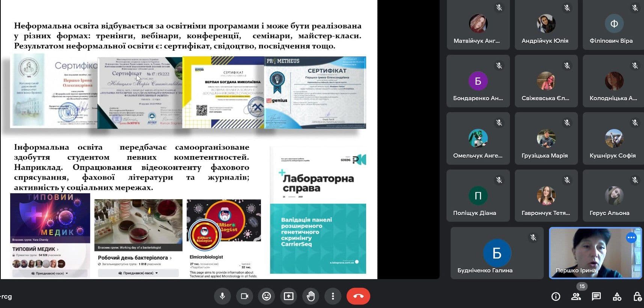Select Андрійчук Юлія participant avatar
The height and width of the screenshot is (308, 644).
pos(546,23)
